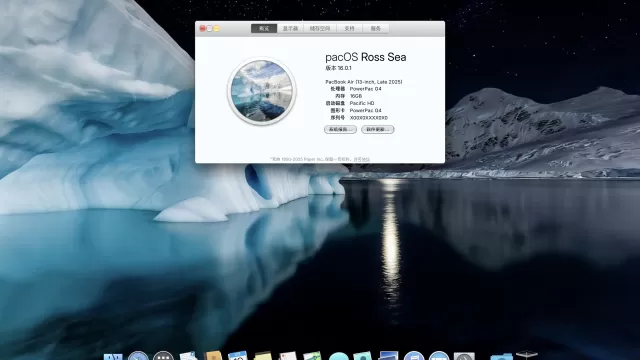Open Finder from the Dock
Screen dimensions: 640x360
[113, 356]
